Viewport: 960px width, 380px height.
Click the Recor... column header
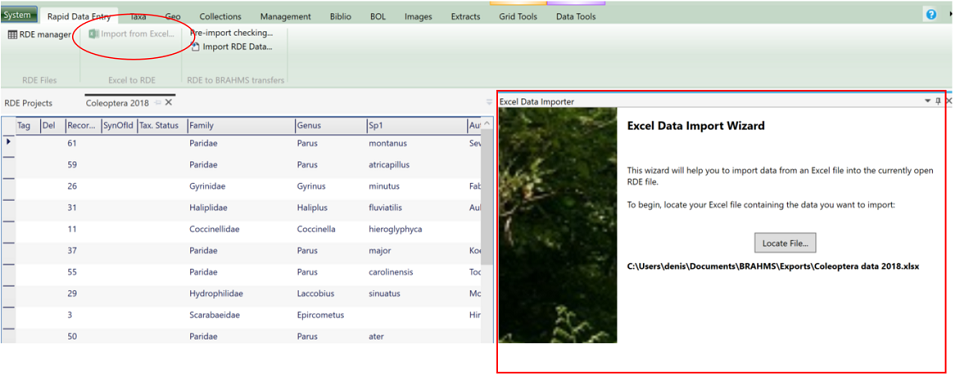[x=83, y=125]
